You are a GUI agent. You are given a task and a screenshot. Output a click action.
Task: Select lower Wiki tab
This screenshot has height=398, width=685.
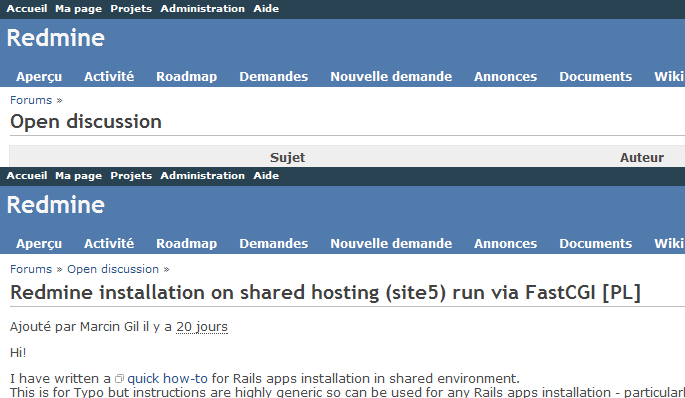(x=668, y=243)
